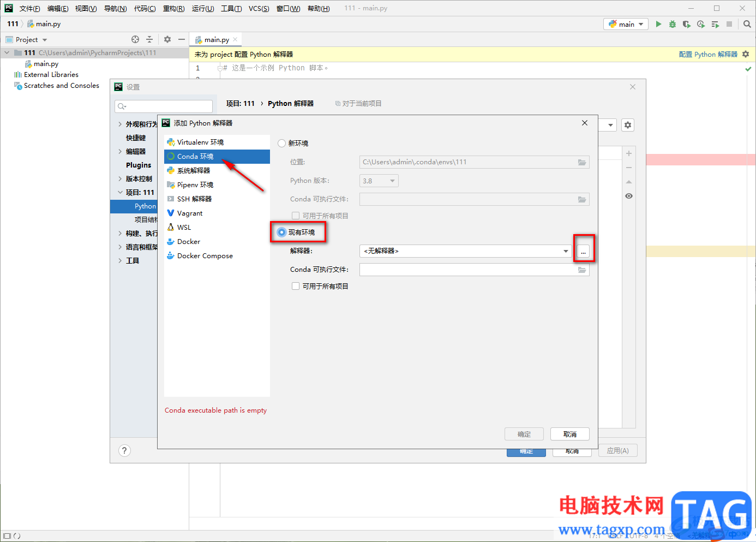Viewport: 756px width, 542px height.
Task: Select Virtualenv 环境 in the list
Action: coord(217,142)
